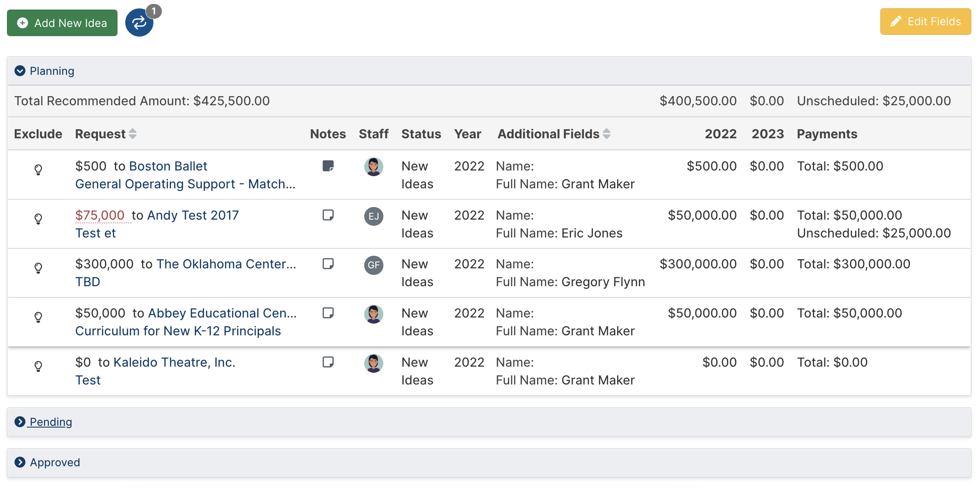Open the filled note icon for Boston Ballet
Screen dimensions: 980x488
(x=328, y=166)
